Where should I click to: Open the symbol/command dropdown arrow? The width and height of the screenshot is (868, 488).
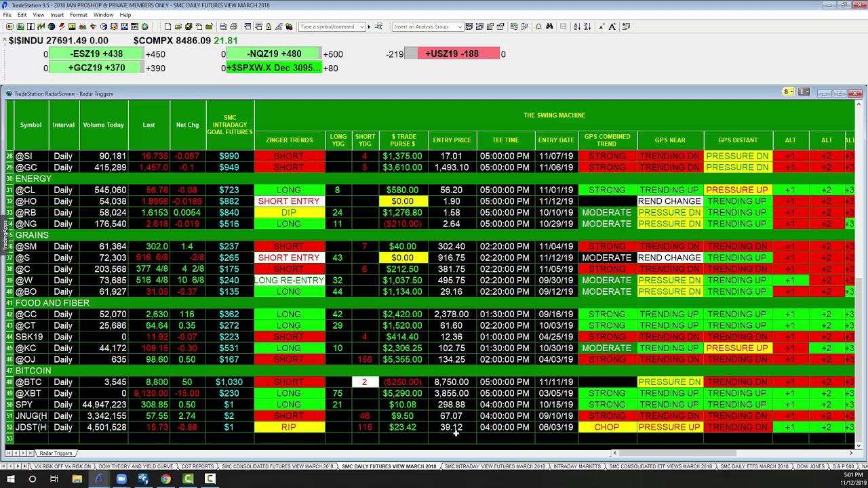(362, 26)
